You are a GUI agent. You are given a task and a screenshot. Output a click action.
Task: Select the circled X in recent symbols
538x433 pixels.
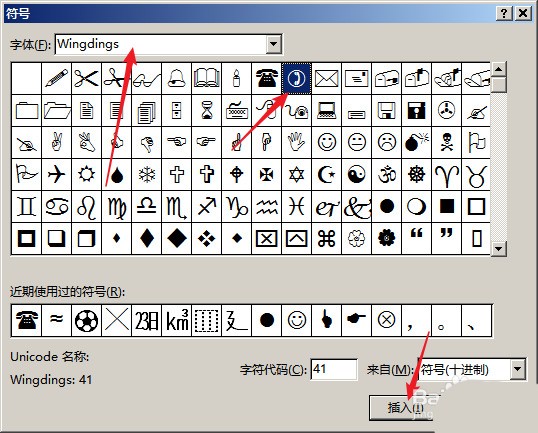pos(386,320)
